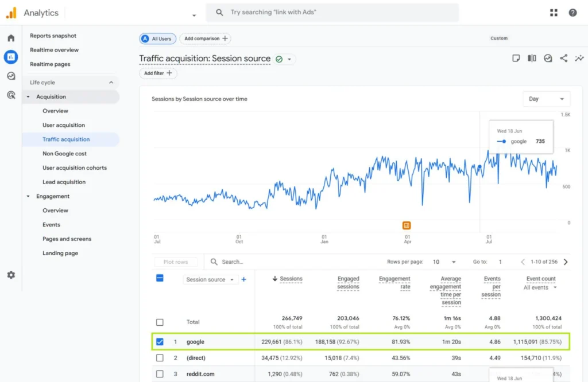Click the sort arrow on Sessions column
The height and width of the screenshot is (382, 588).
pyautogui.click(x=275, y=279)
